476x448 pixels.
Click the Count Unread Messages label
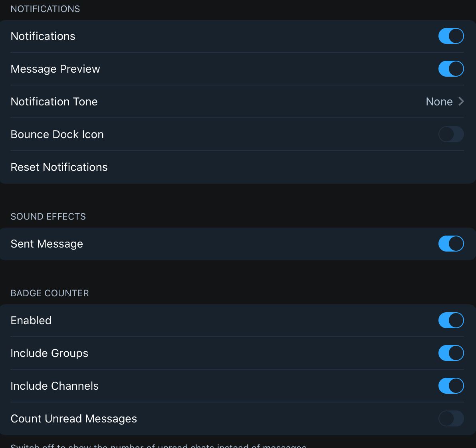(x=74, y=419)
